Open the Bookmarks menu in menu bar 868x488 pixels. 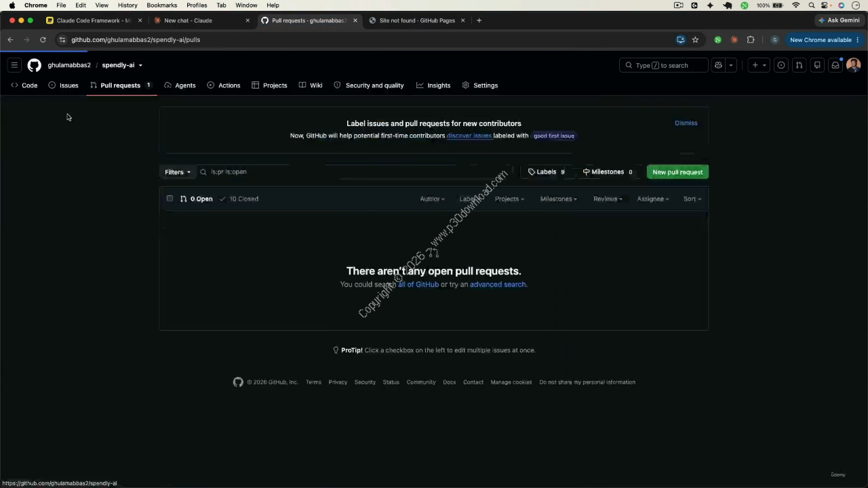[x=161, y=5]
